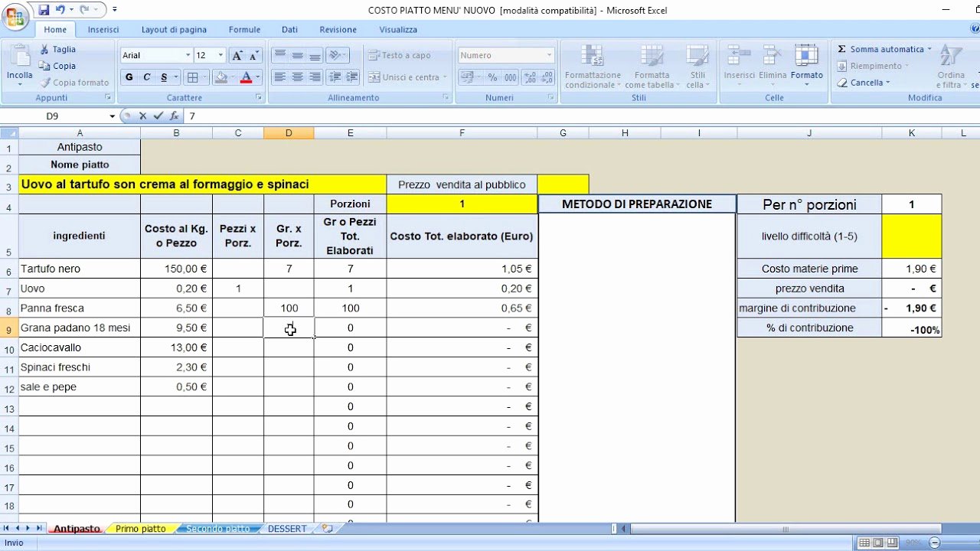Open font color dropdown arrow
The height and width of the screenshot is (551, 980).
pos(257,77)
